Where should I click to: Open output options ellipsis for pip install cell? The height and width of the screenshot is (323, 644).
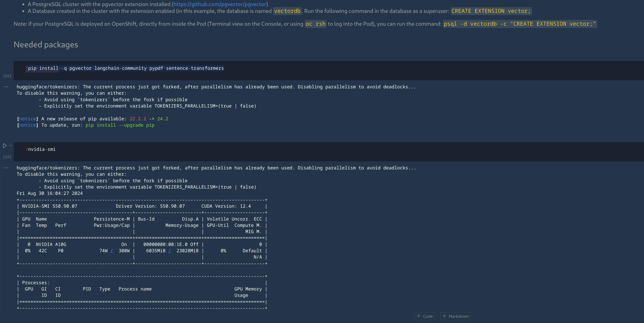coord(6,87)
